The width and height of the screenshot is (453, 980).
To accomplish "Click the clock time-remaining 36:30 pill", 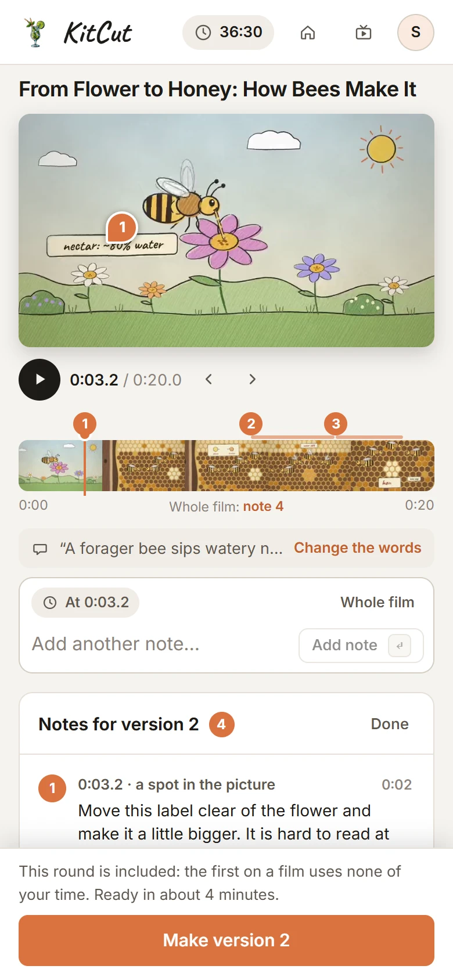I will coord(228,33).
